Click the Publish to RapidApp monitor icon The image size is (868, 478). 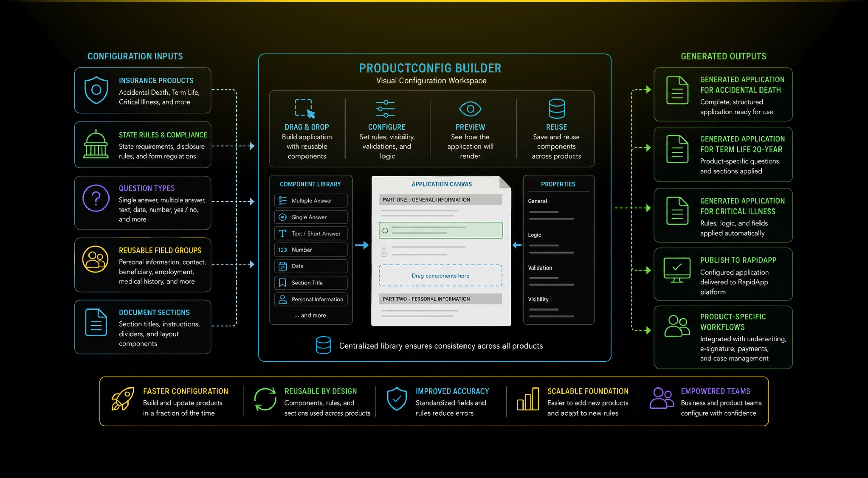[x=677, y=270]
